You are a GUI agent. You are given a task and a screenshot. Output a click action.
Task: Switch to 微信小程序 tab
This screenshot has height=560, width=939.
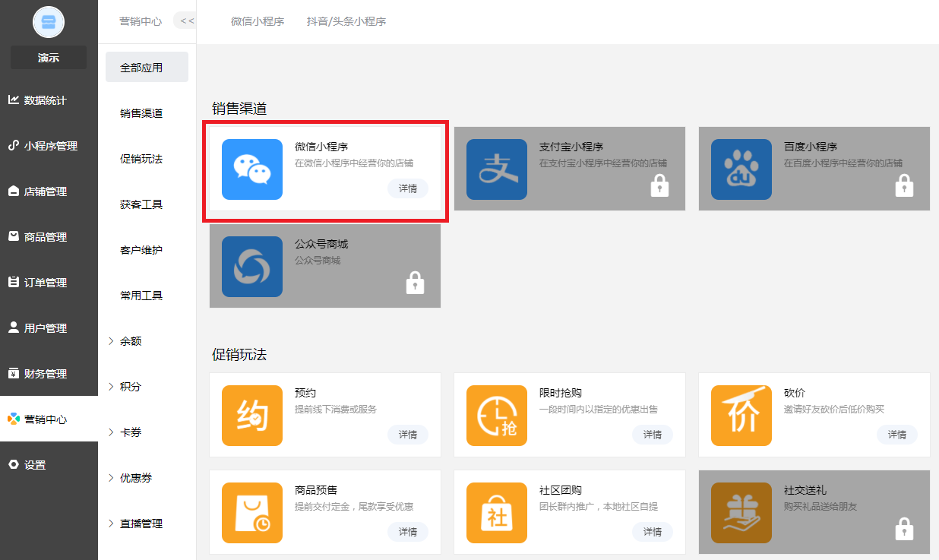[x=258, y=21]
